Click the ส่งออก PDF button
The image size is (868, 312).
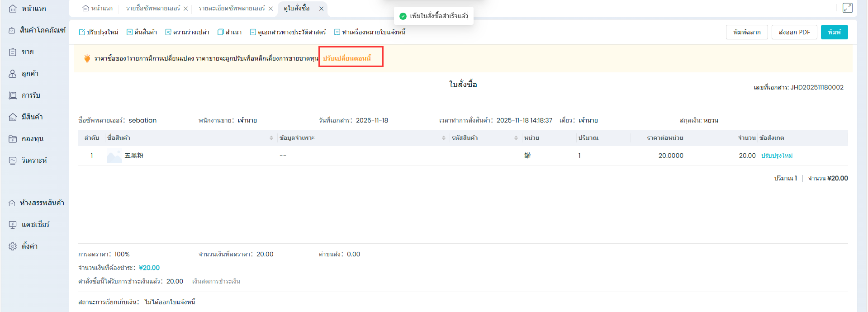[x=794, y=32]
